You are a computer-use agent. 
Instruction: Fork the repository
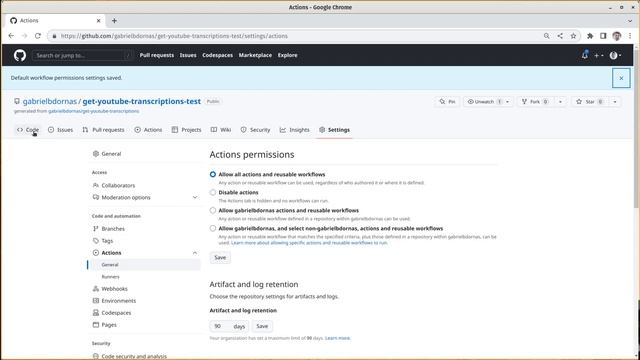pos(535,102)
